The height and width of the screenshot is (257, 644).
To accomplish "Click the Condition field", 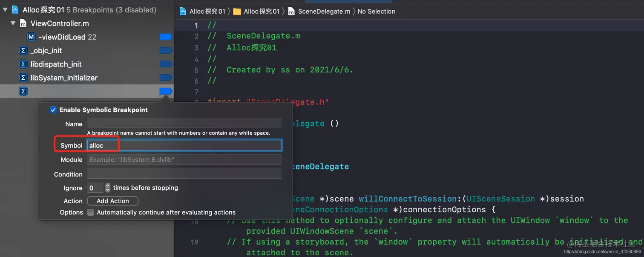I will coord(184,174).
